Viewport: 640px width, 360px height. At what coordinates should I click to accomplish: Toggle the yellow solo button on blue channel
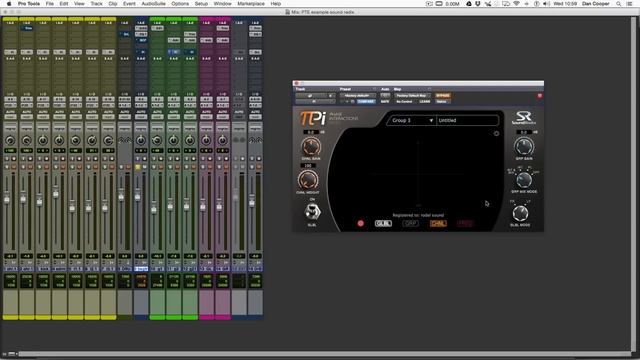tap(138, 167)
